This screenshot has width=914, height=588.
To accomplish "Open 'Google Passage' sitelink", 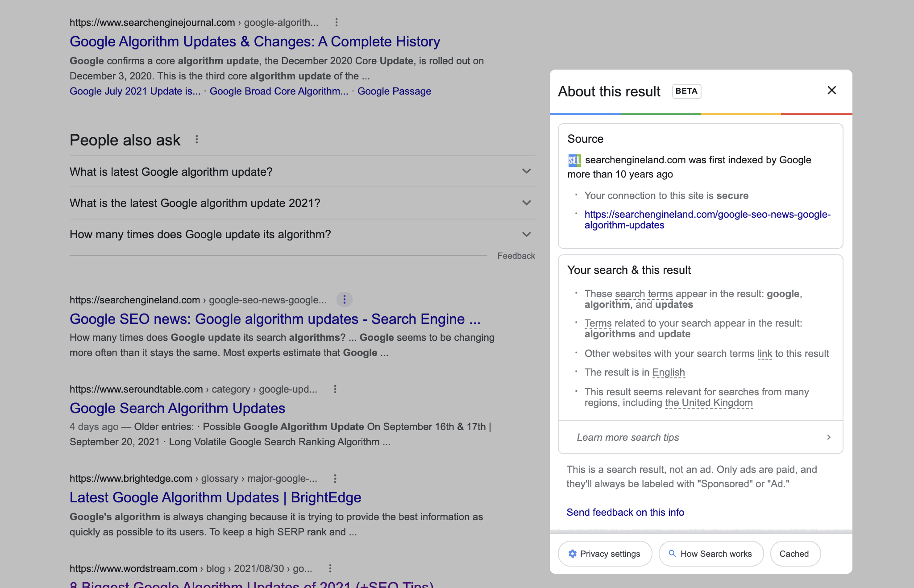I will 394,91.
